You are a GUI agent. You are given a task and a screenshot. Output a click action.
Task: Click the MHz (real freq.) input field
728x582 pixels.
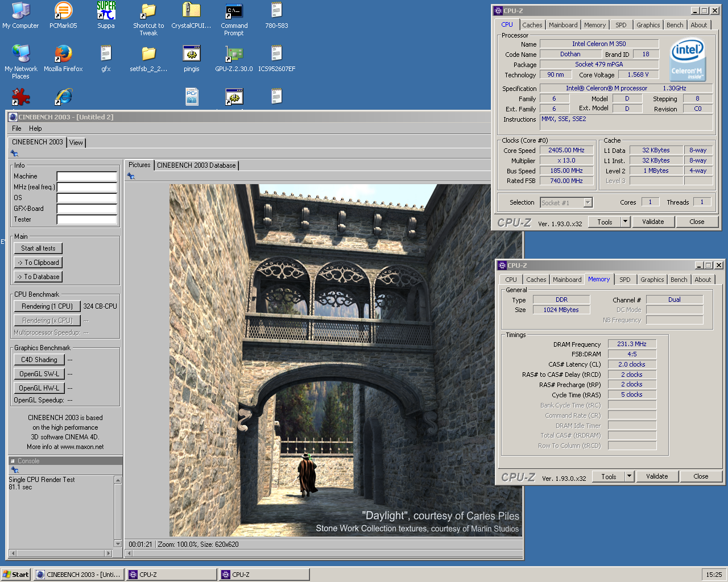pyautogui.click(x=87, y=187)
